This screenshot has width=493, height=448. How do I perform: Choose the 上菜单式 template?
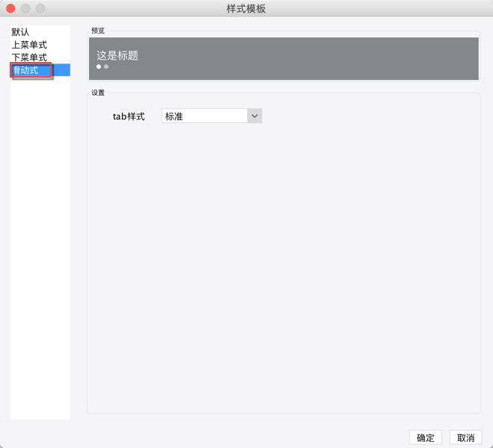pos(40,45)
